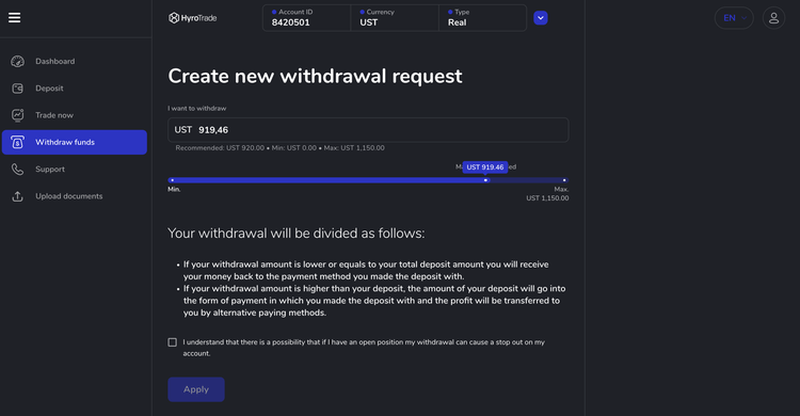800x416 pixels.
Task: Click the withdrawal amount slider handle
Action: point(486,180)
